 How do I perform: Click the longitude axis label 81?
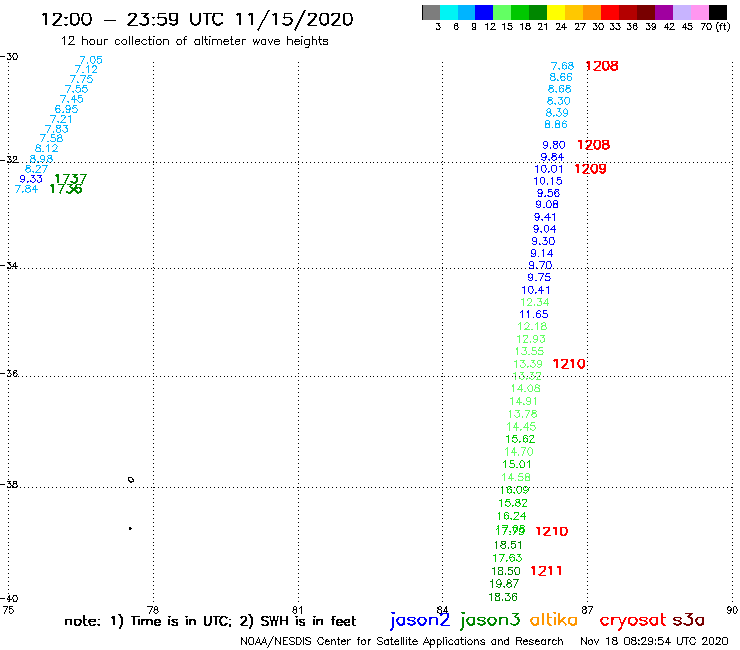pos(298,610)
